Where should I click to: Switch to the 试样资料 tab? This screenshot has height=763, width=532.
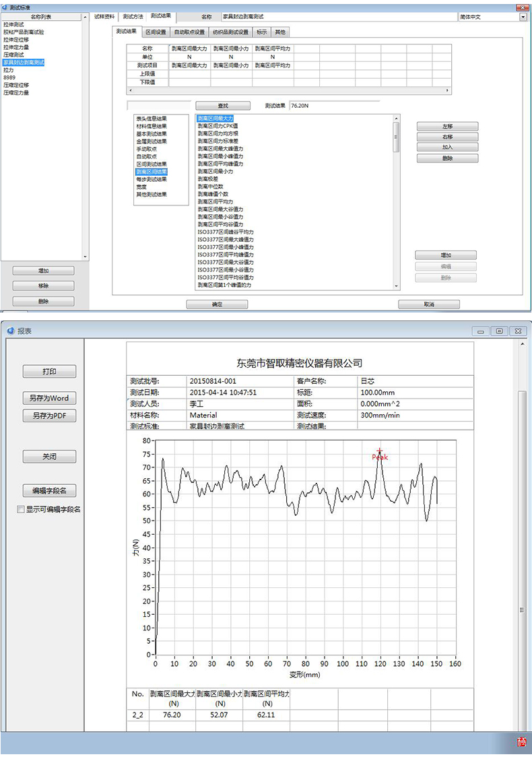tap(104, 16)
